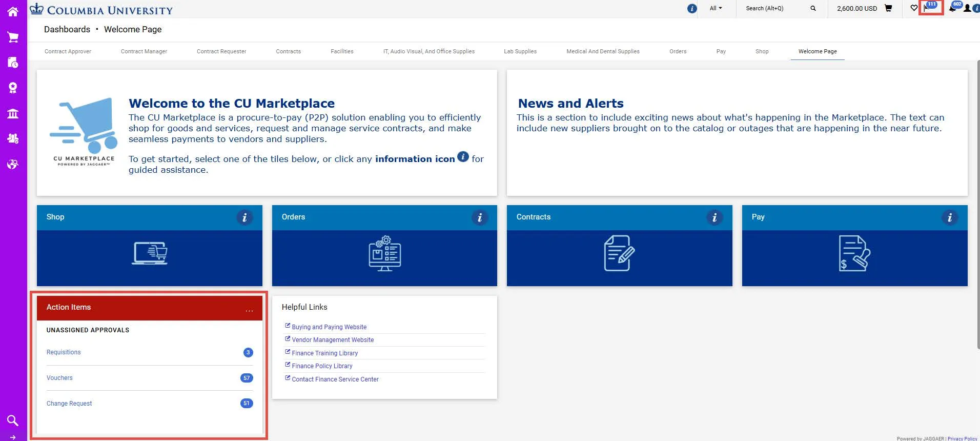Switch to Shop dashboard tab
The width and height of the screenshot is (980, 441).
click(762, 51)
